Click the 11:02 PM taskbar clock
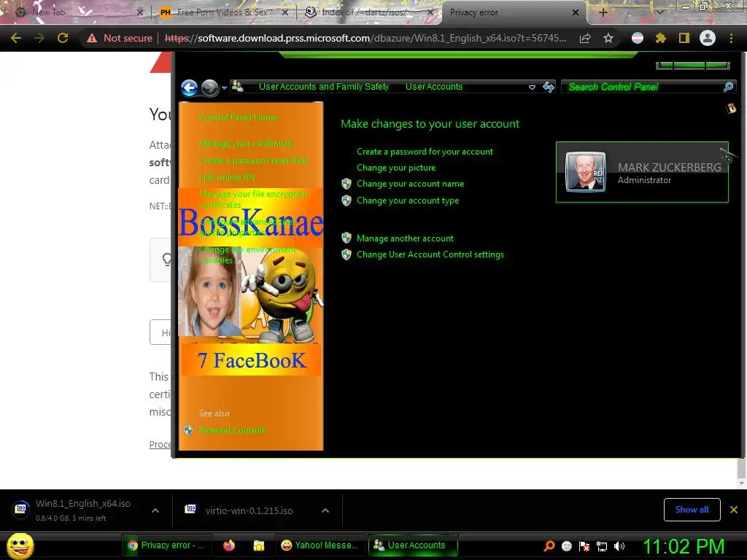The width and height of the screenshot is (747, 560). coord(684,546)
